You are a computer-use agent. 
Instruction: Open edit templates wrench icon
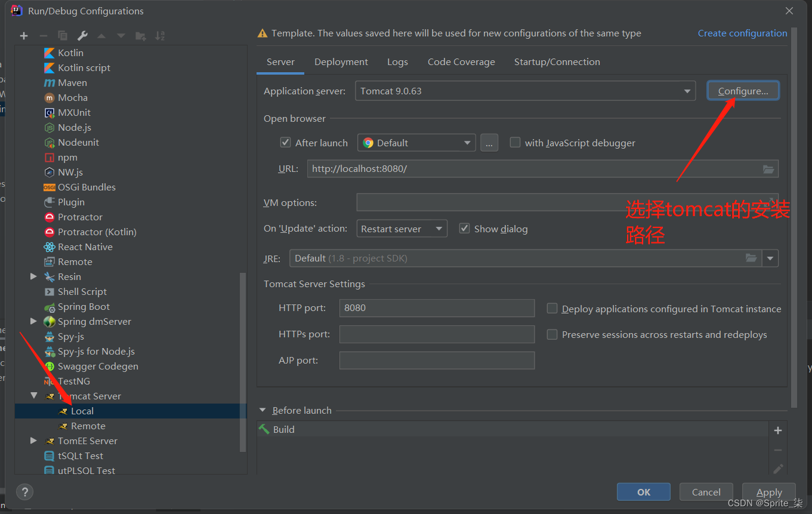(x=82, y=36)
